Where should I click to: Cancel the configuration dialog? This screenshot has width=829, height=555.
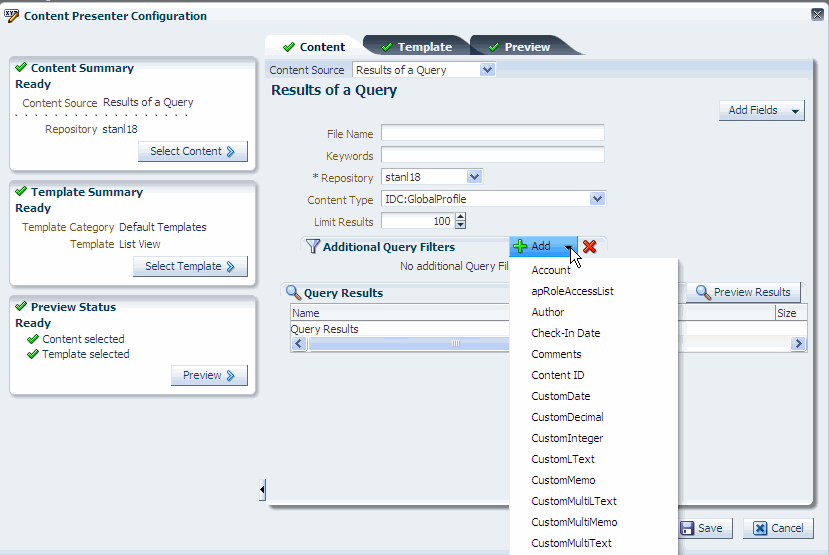pos(778,528)
